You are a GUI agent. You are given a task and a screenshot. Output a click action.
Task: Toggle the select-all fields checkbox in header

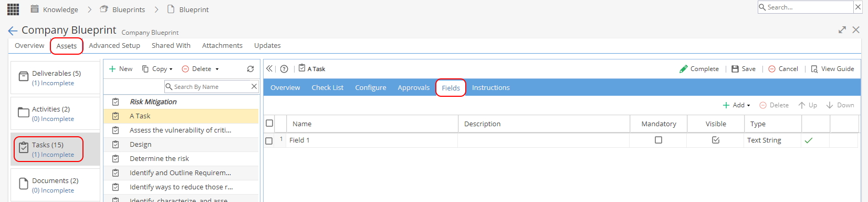pyautogui.click(x=269, y=123)
